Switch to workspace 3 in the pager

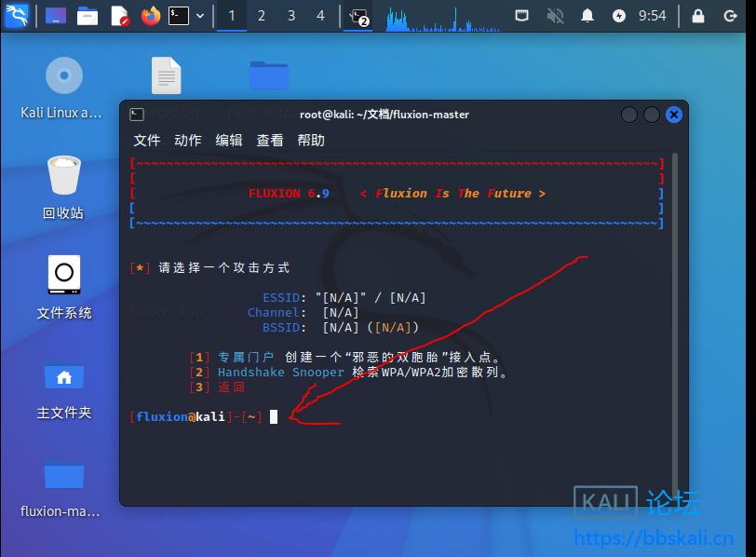coord(291,15)
